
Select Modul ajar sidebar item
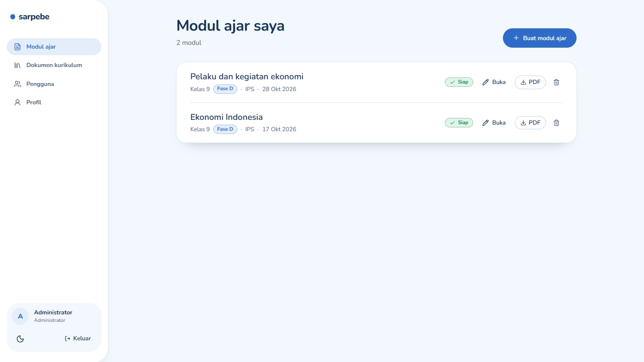click(x=54, y=47)
